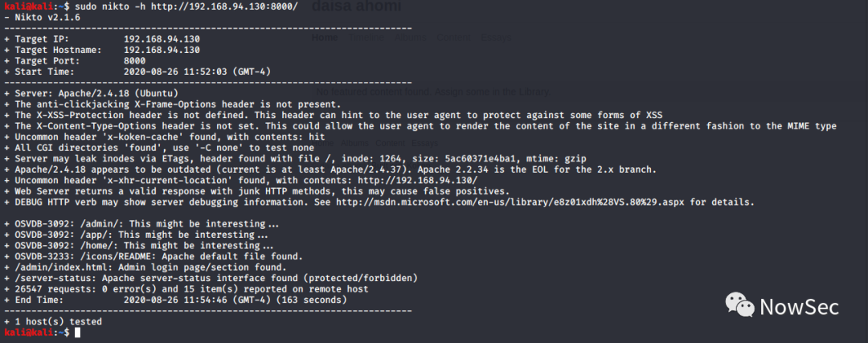Select the Content tab in the top navigation
This screenshot has height=343, width=868.
tap(453, 38)
